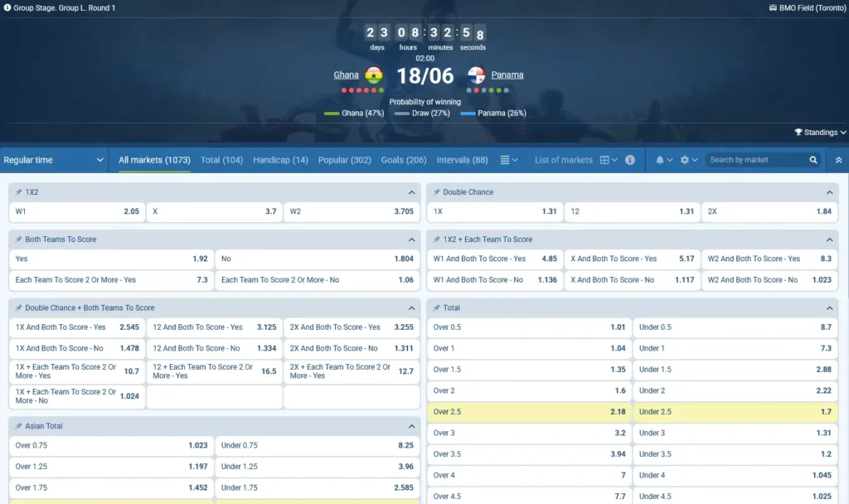The image size is (849, 504).
Task: Select 2X And Both To Score - No
Action: click(x=352, y=348)
